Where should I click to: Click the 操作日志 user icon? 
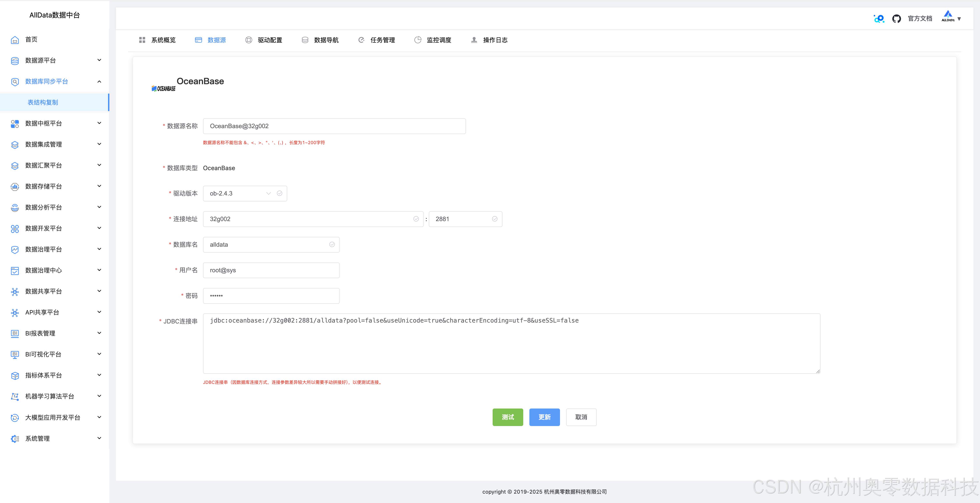[474, 40]
